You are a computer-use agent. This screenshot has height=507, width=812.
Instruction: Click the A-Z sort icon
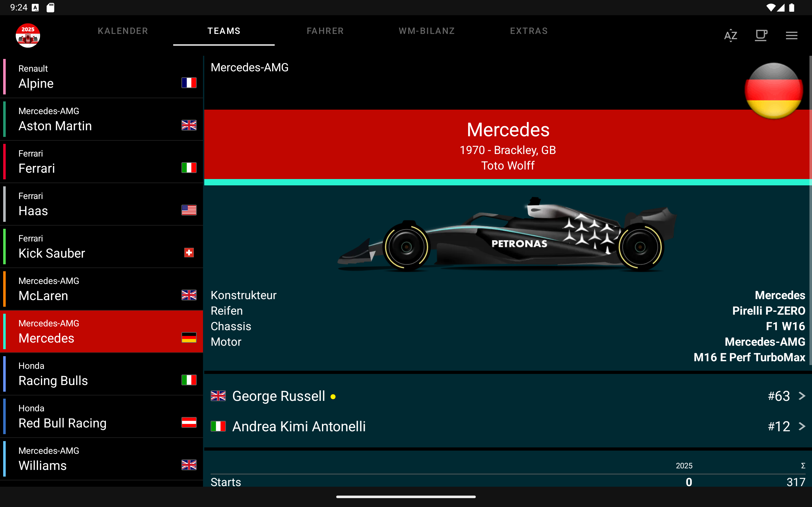[730, 35]
